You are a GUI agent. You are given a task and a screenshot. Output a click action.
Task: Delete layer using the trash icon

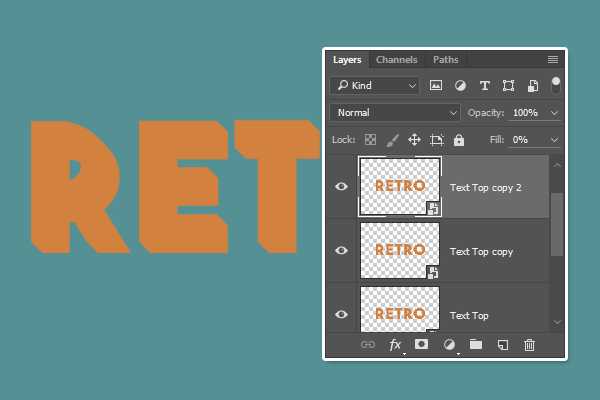[530, 345]
